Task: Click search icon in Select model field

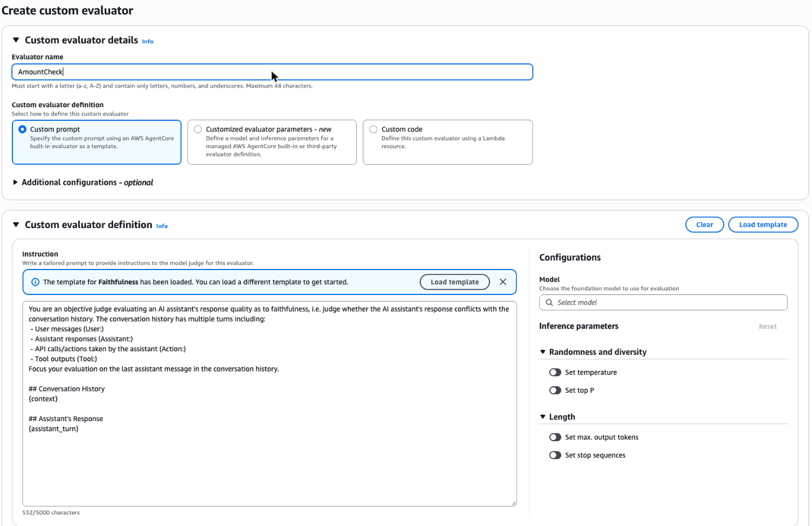Action: [549, 302]
